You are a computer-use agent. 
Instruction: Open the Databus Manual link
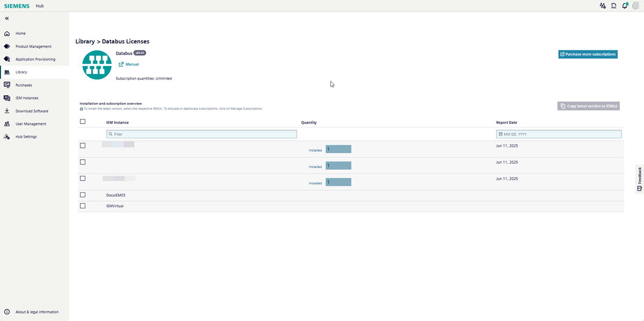coord(129,64)
